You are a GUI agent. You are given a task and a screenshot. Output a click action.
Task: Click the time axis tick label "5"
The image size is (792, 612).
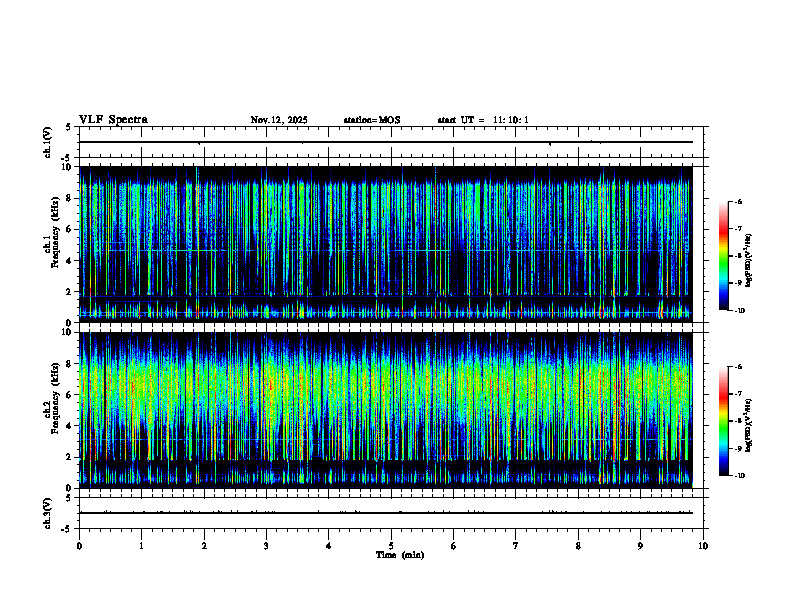tap(391, 546)
